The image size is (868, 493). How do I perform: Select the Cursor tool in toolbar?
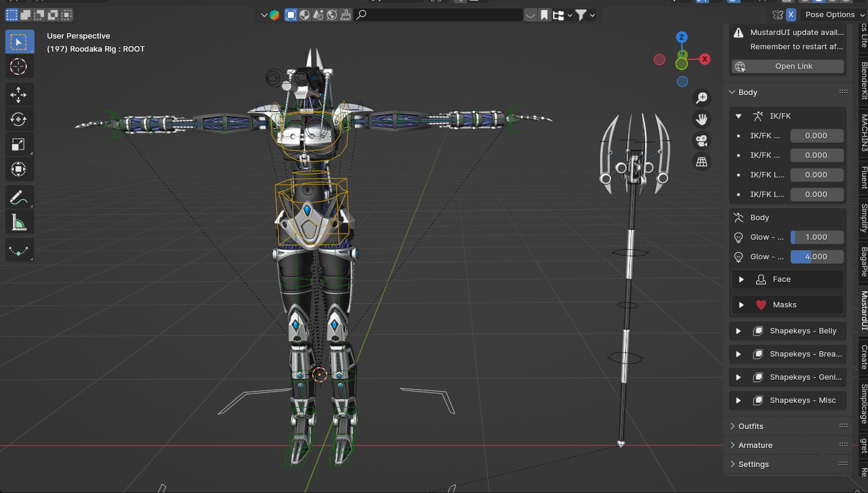[x=19, y=66]
